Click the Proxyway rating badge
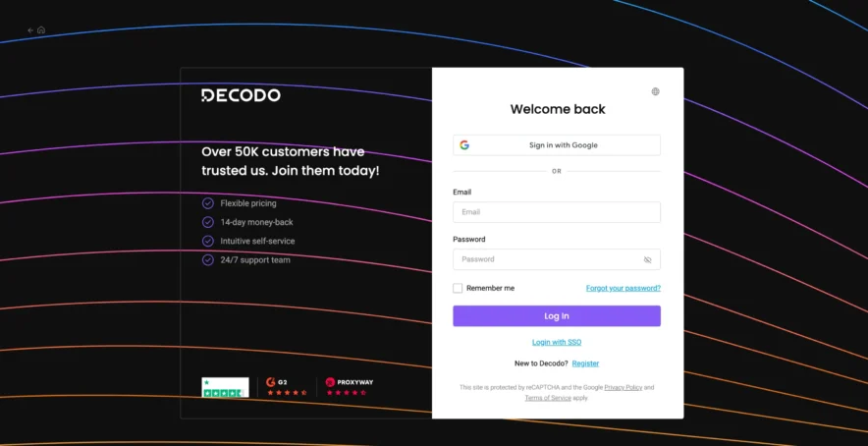This screenshot has height=446, width=868. pos(349,387)
